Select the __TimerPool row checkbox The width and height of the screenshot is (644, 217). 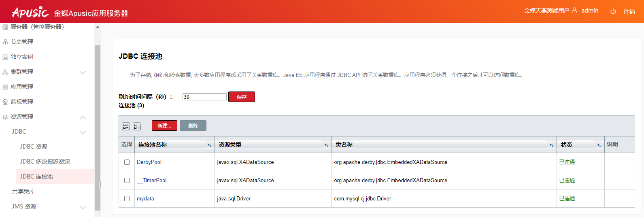pyautogui.click(x=127, y=180)
